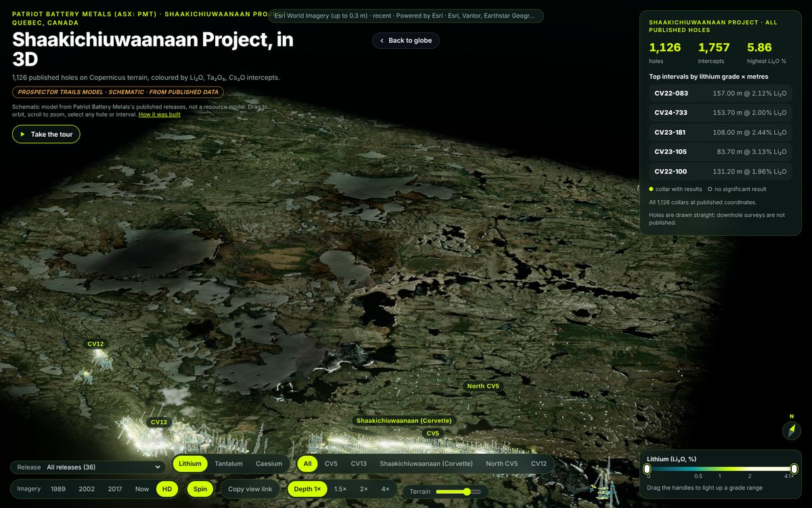The height and width of the screenshot is (508, 812).
Task: Select Now imagery
Action: pos(142,489)
